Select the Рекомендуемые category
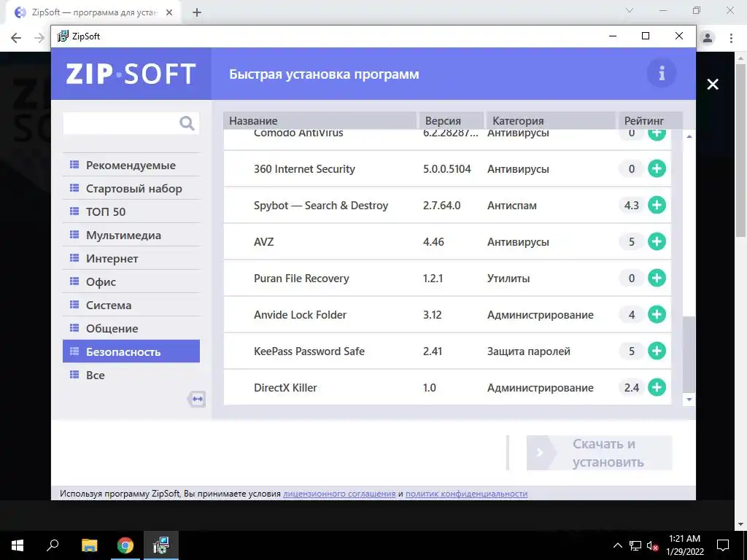The width and height of the screenshot is (747, 560). 131,166
